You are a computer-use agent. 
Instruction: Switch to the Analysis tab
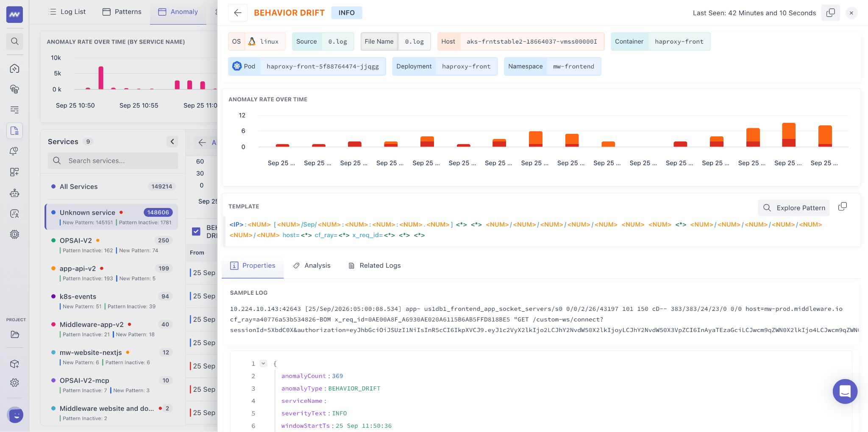[312, 266]
